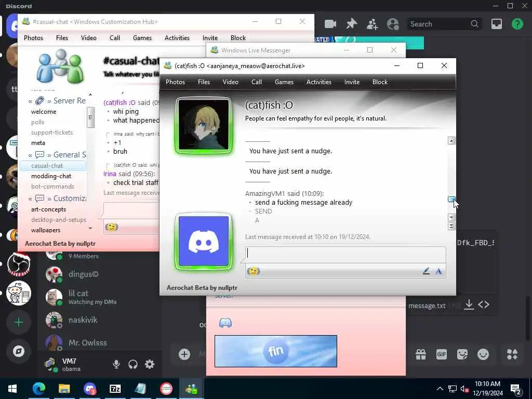The height and width of the screenshot is (399, 532).
Task: Select Call in (cat)fish chat window
Action: click(x=257, y=82)
